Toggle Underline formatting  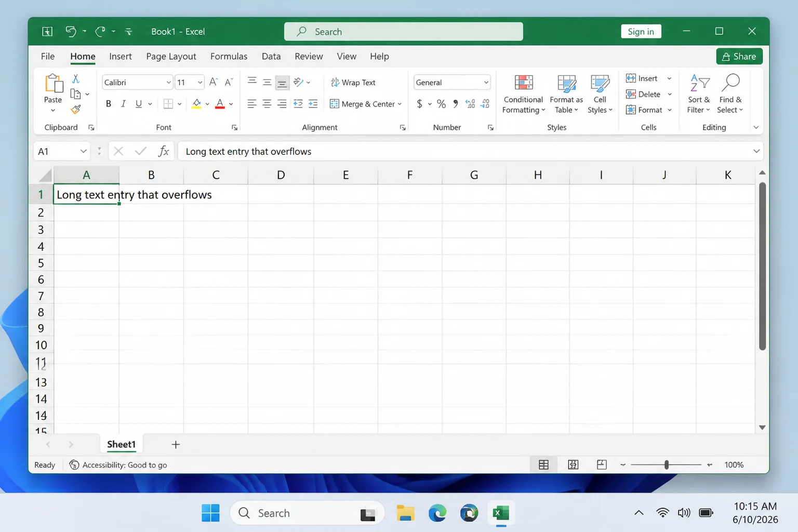(139, 104)
